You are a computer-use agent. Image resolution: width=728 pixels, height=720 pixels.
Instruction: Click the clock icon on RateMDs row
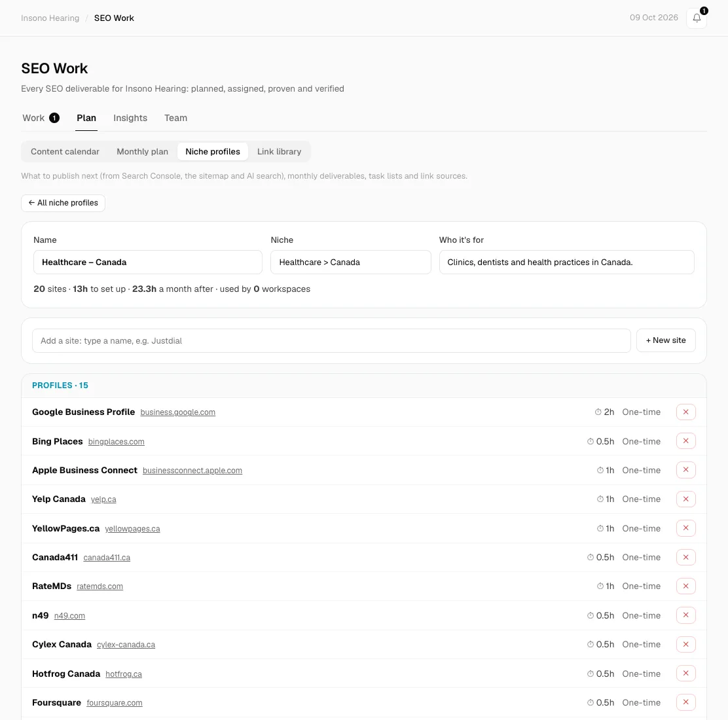[600, 586]
